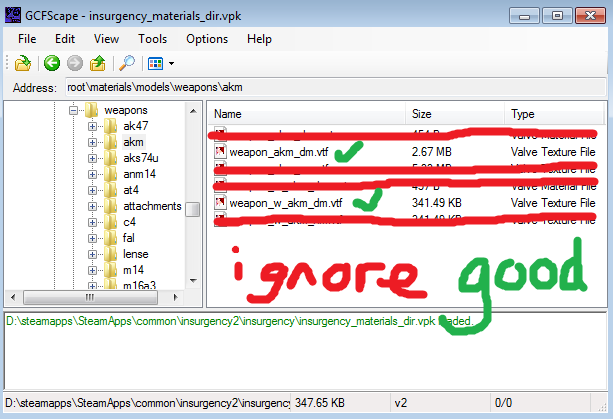Viewport: 613px width, 419px height.
Task: Collapse the weapons tree folder
Action: click(x=73, y=110)
